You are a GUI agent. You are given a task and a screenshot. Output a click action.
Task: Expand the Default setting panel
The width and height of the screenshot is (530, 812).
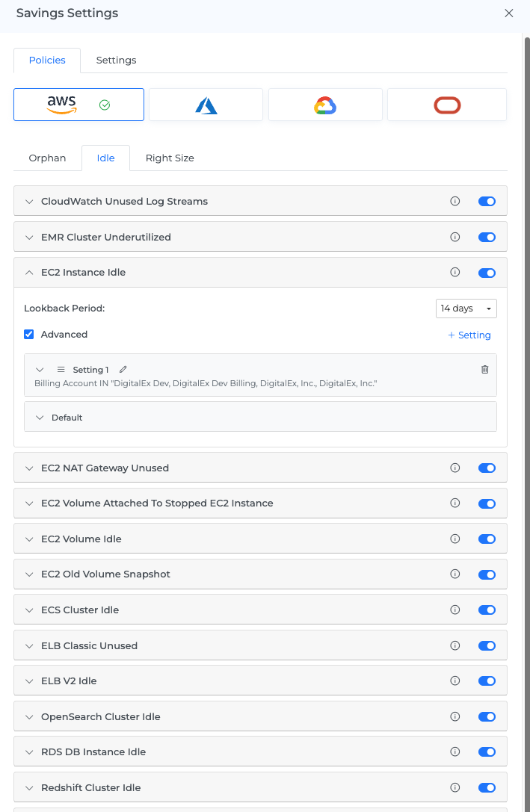click(x=40, y=418)
